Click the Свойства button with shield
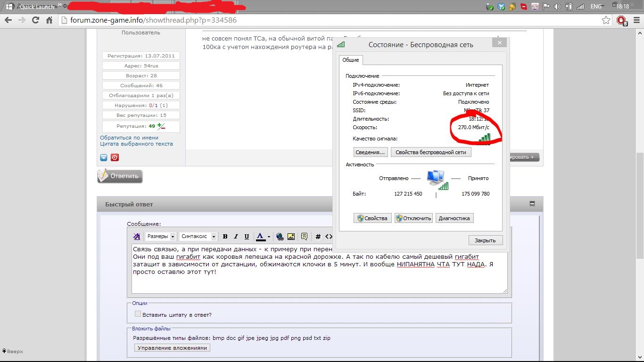 point(372,218)
